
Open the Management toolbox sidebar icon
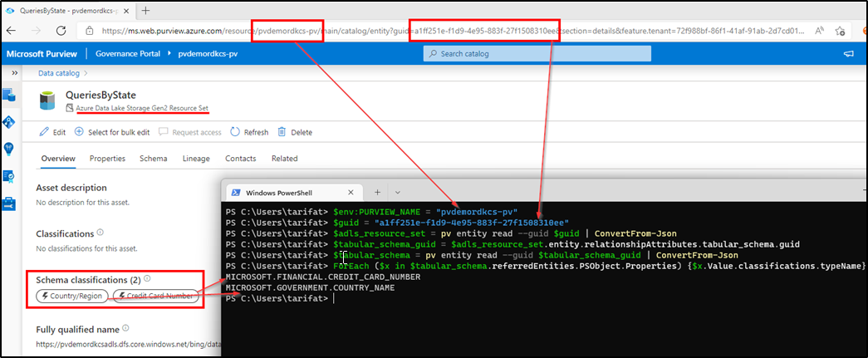click(x=9, y=203)
